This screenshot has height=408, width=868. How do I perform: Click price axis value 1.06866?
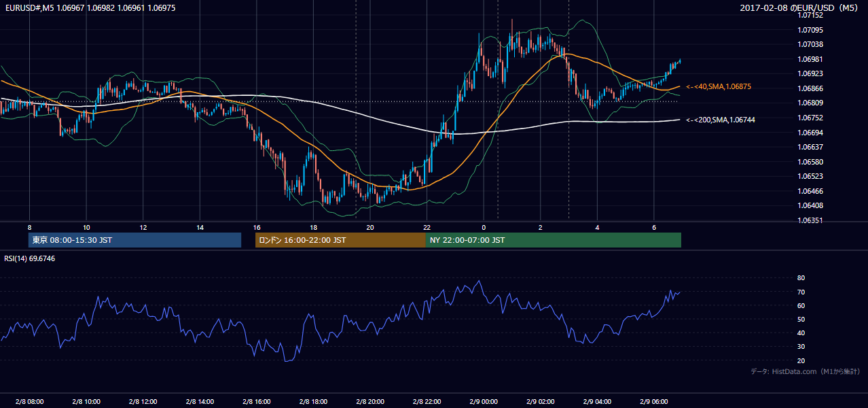click(x=811, y=88)
